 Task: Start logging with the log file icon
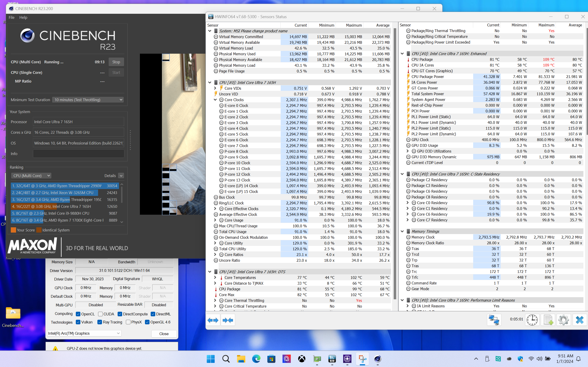pos(548,320)
